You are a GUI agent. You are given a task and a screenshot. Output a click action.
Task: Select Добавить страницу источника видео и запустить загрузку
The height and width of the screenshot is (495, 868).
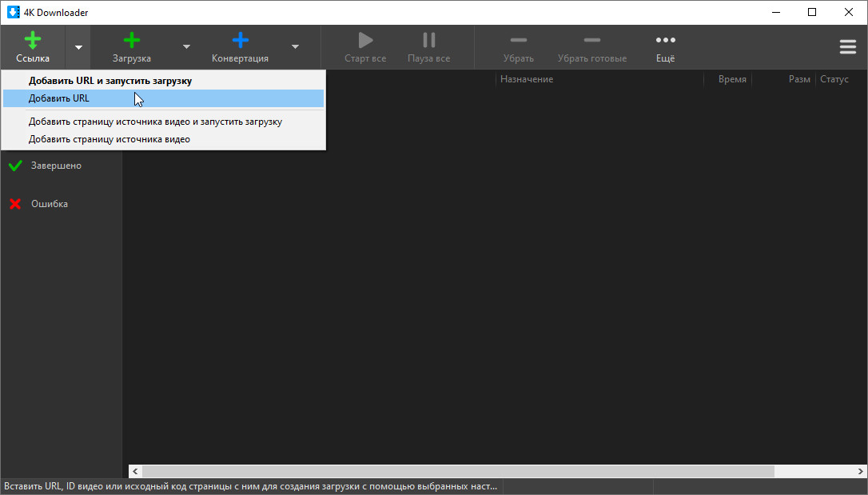(155, 122)
